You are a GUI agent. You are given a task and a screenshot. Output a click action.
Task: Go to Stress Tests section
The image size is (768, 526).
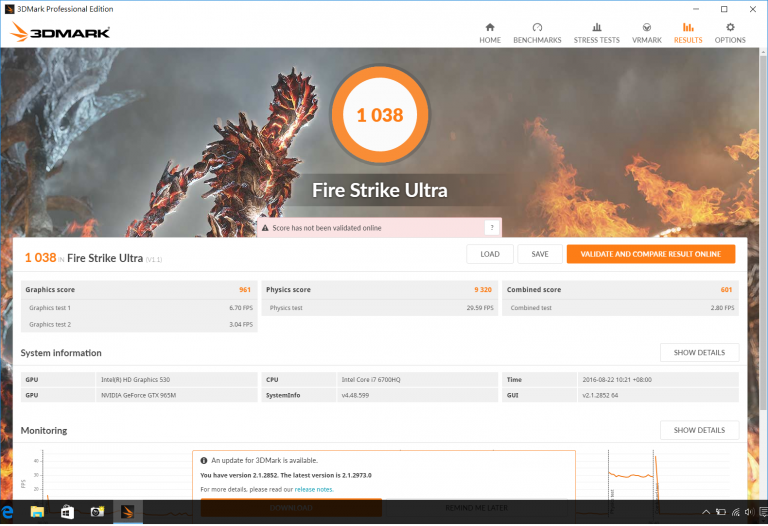tap(597, 33)
